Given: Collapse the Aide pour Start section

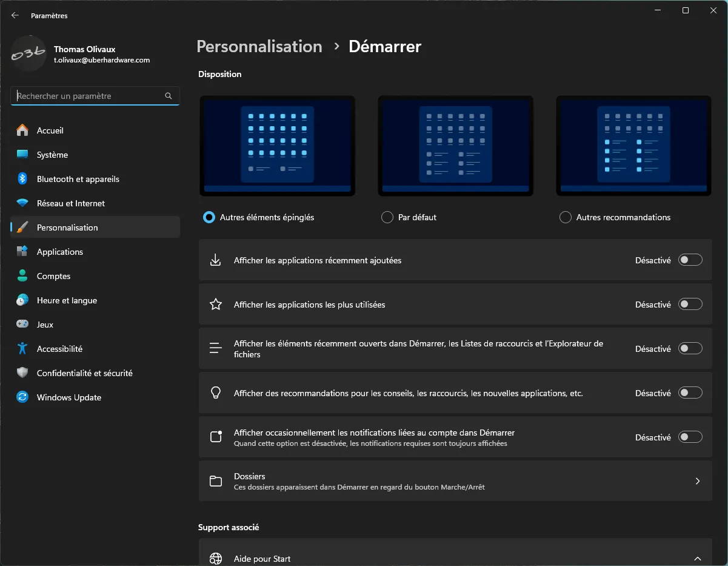Looking at the screenshot, I should pyautogui.click(x=698, y=559).
